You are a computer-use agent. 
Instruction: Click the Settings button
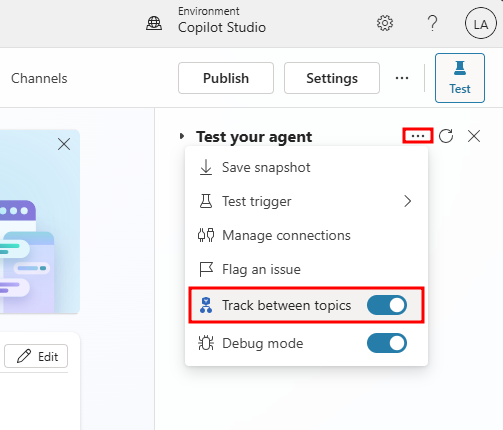(332, 78)
